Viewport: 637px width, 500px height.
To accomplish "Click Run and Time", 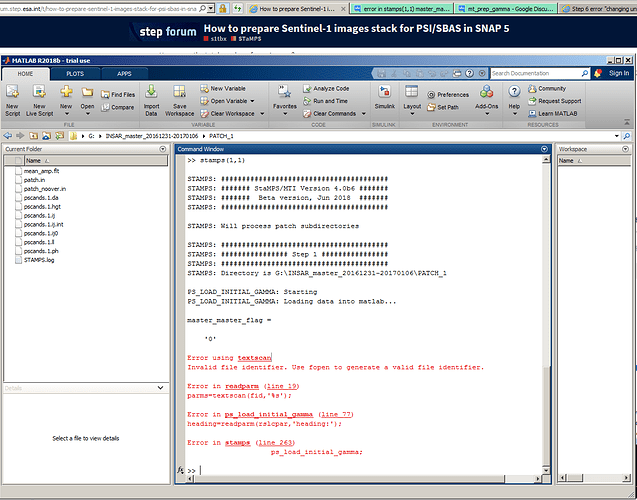I will tap(325, 101).
